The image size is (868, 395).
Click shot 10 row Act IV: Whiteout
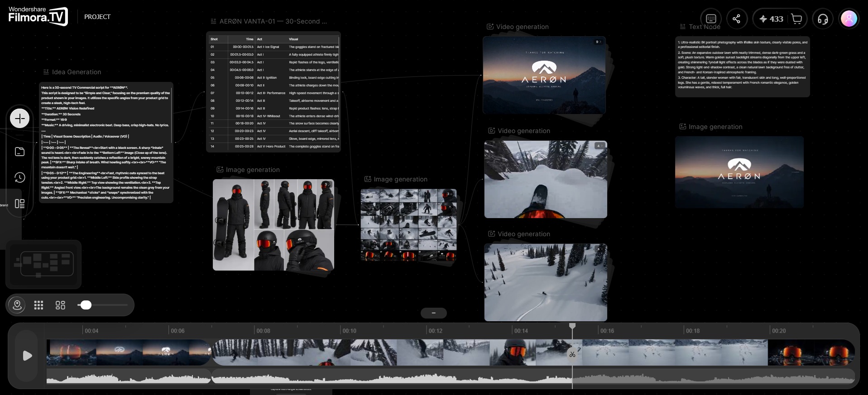[273, 116]
